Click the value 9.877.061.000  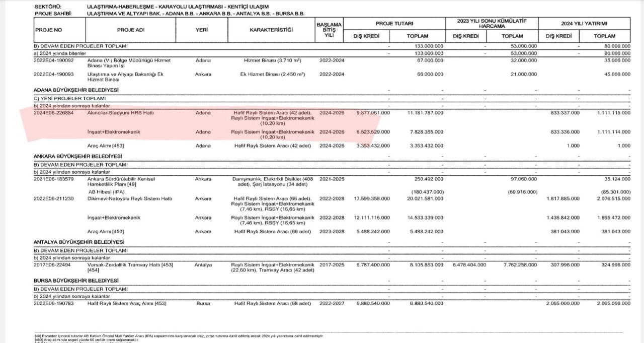(373, 113)
